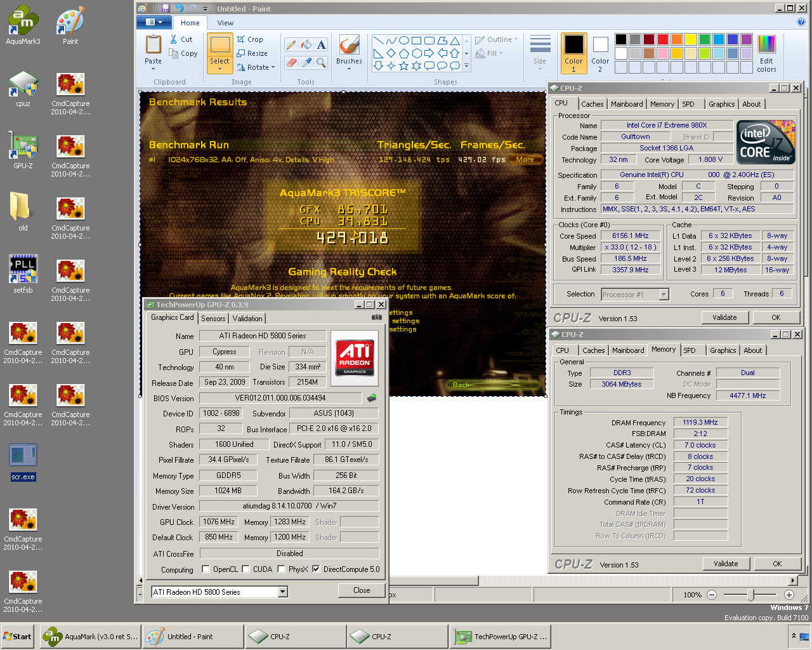Expand the Select tool dropdown arrow
Viewport: 812px width, 650px height.
pyautogui.click(x=219, y=69)
